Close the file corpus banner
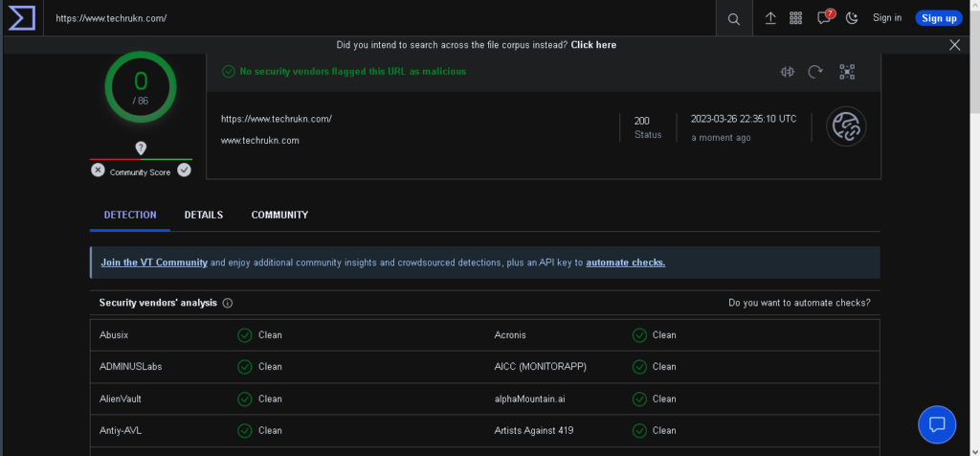This screenshot has height=456, width=980. (x=955, y=44)
